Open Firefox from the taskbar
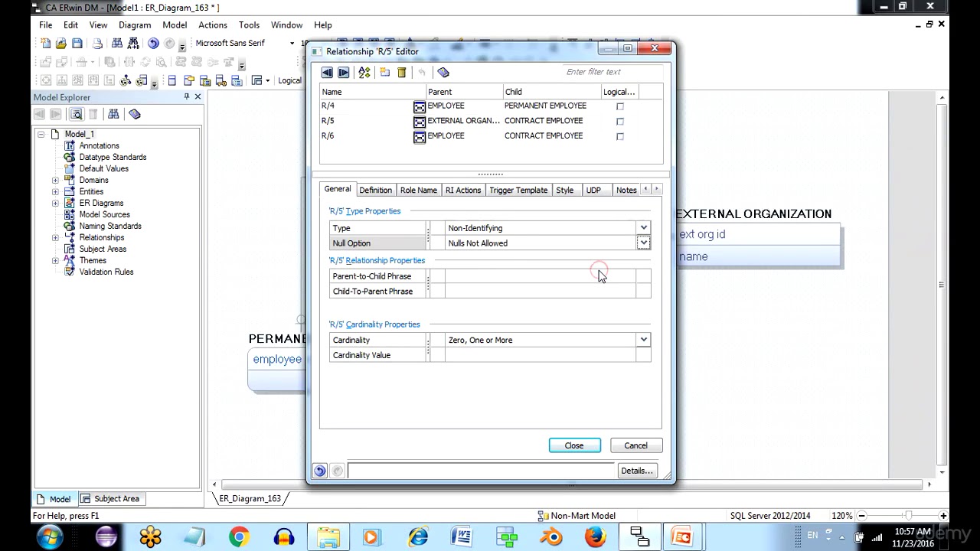The width and height of the screenshot is (980, 551). pos(595,536)
